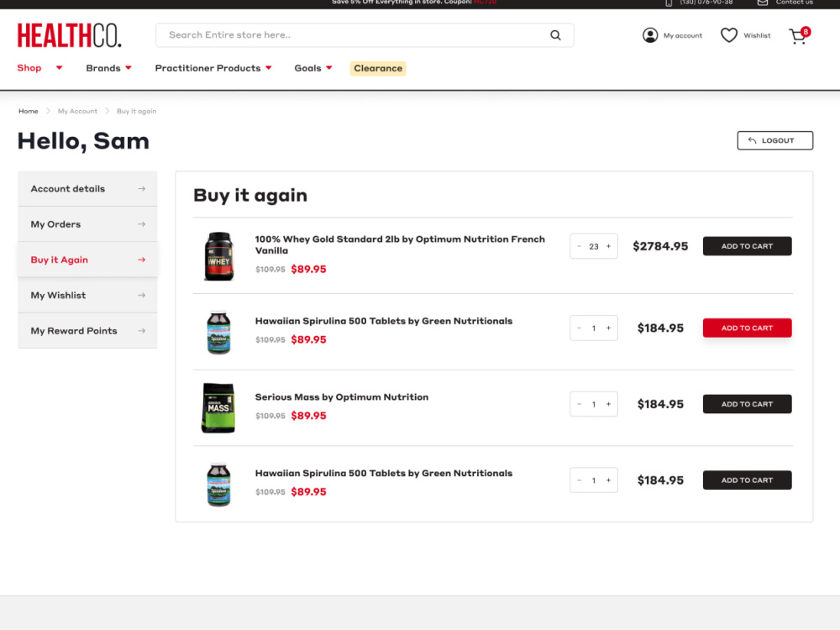Click arrow beside My Orders
Screen dimensions: 840x630
coord(141,224)
